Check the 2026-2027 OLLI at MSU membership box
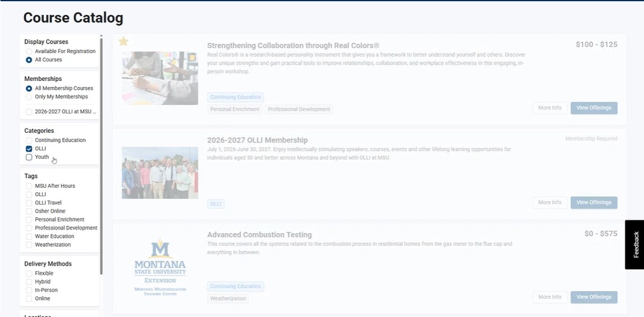 point(29,112)
